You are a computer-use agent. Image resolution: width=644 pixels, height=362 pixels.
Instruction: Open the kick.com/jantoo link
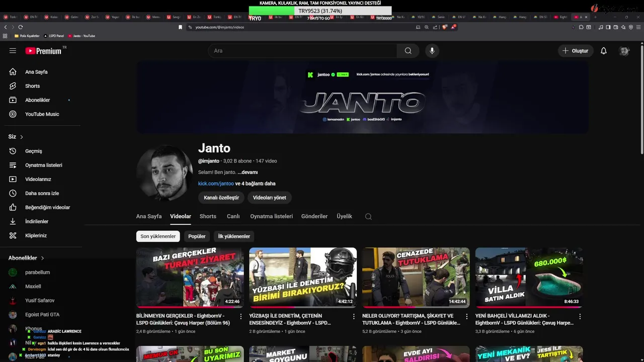pos(216,184)
